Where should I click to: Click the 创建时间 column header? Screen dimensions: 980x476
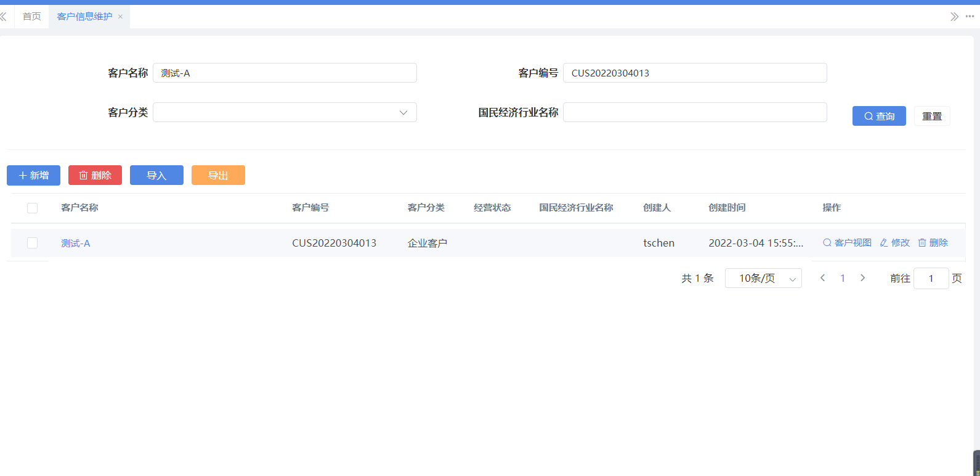727,208
